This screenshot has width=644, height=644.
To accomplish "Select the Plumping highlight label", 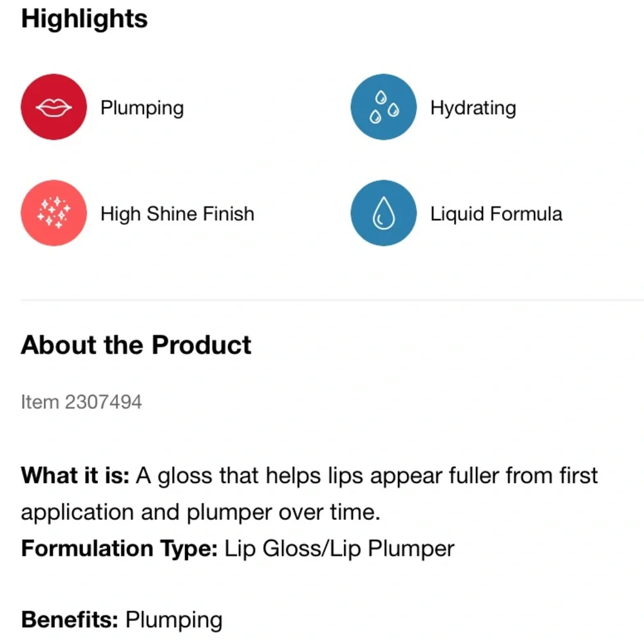I will click(142, 108).
